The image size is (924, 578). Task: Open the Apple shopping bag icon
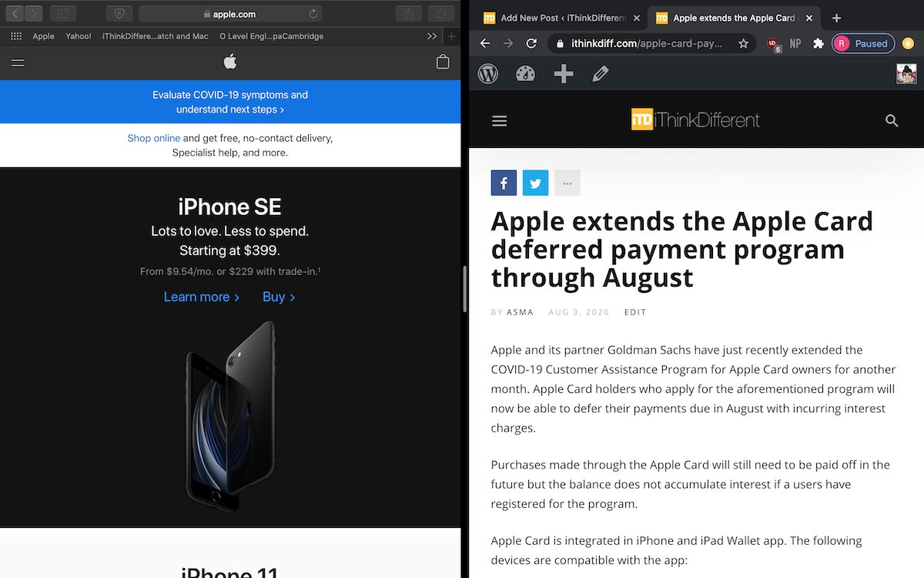pos(443,62)
